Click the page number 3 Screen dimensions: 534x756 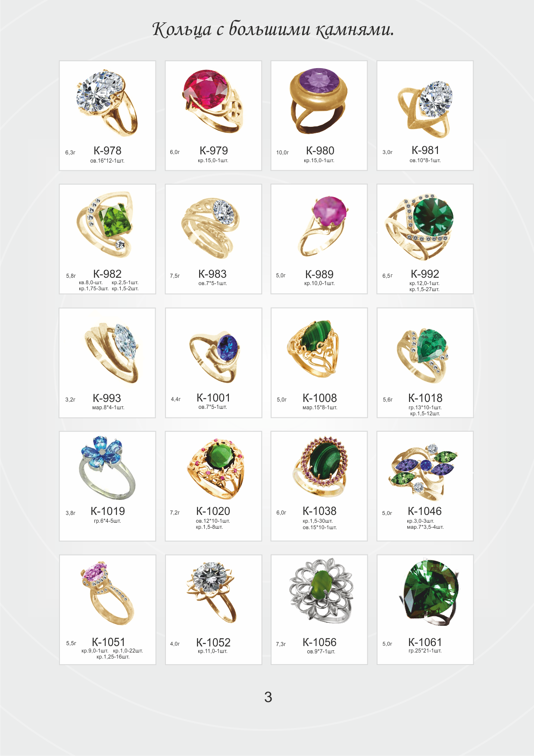(x=268, y=697)
